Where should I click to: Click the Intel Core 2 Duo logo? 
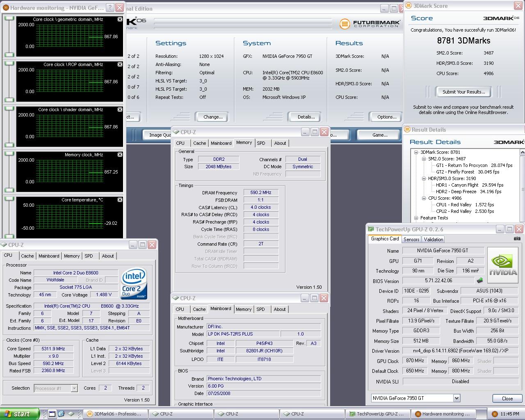coord(134,284)
